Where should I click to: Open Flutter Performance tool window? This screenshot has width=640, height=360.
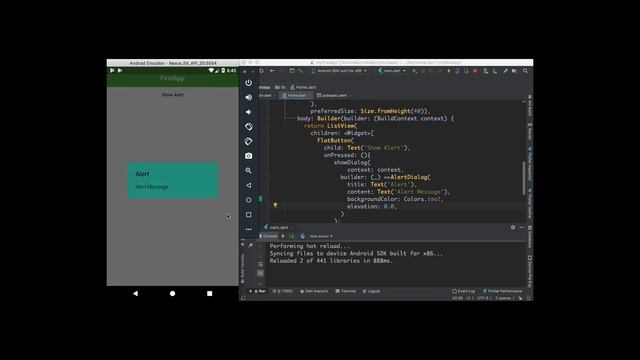pyautogui.click(x=503, y=291)
